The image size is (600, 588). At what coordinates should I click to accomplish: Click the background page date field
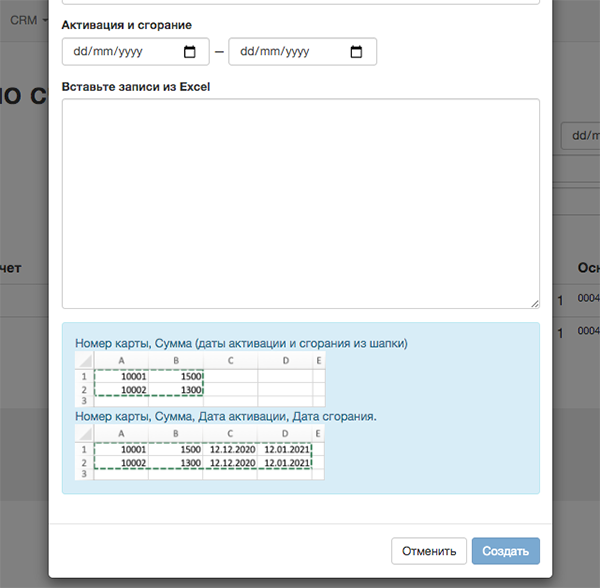coord(580,135)
